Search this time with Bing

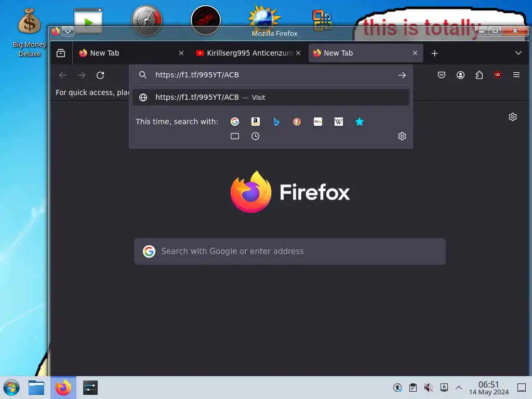[276, 122]
